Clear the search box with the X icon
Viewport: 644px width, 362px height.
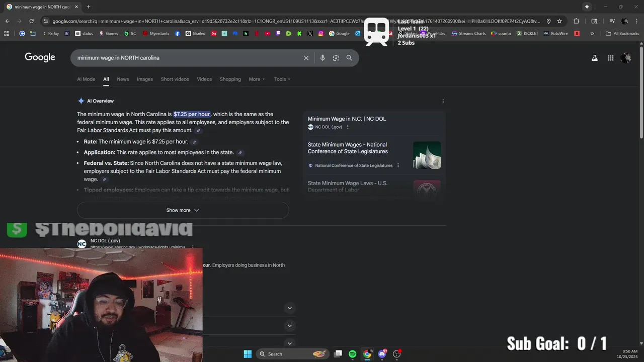tap(306, 58)
